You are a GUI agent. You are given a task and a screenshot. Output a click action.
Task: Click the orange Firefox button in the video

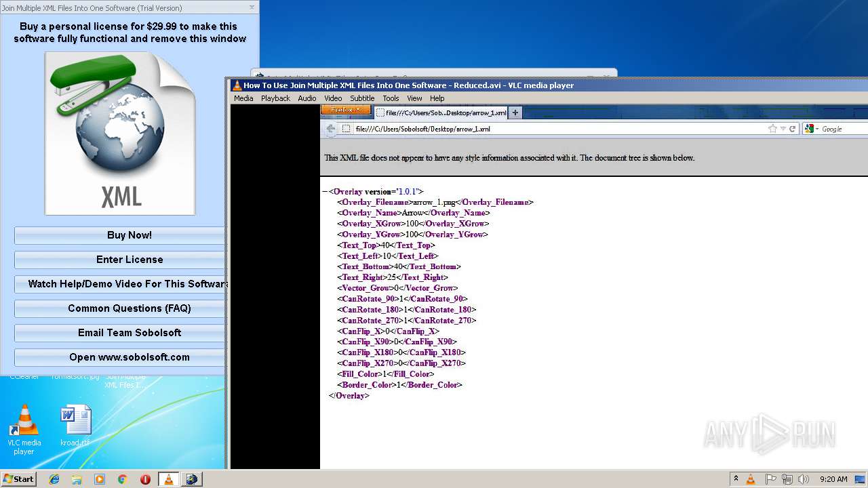pos(345,110)
